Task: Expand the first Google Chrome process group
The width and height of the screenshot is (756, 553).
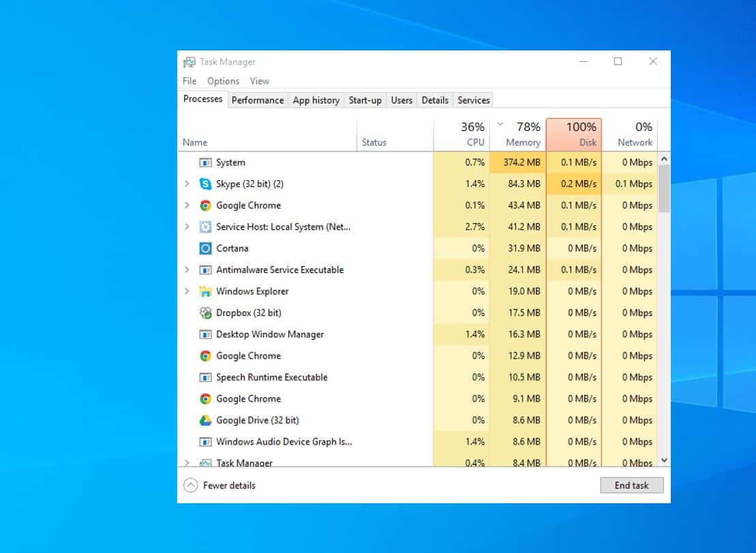Action: click(x=187, y=205)
